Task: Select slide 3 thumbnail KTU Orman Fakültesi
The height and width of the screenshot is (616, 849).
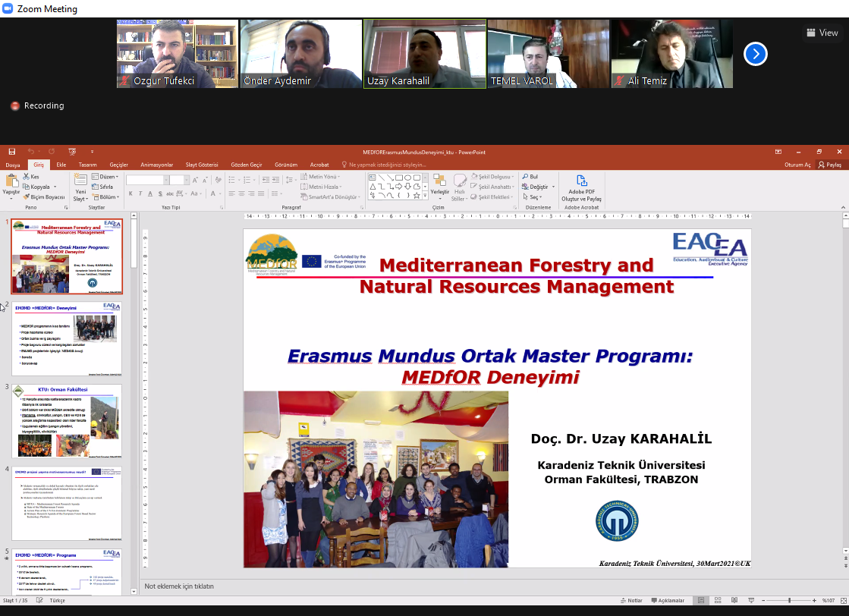Action: coord(68,421)
